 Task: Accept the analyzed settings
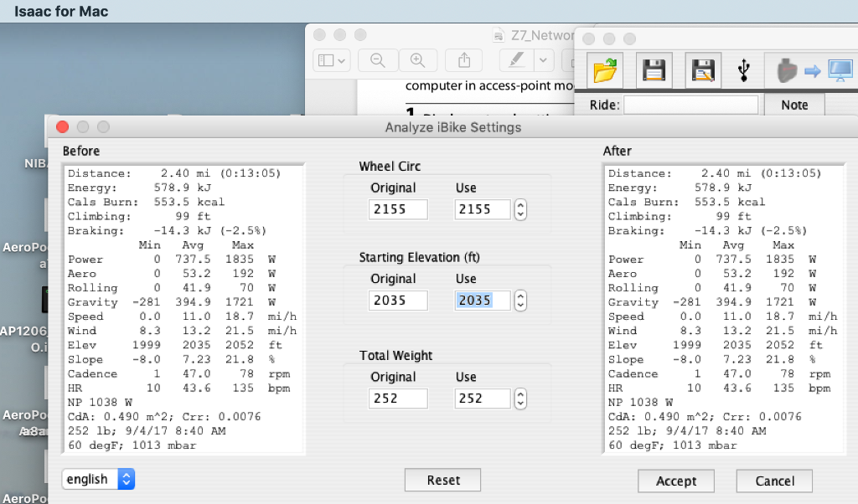pyautogui.click(x=676, y=481)
